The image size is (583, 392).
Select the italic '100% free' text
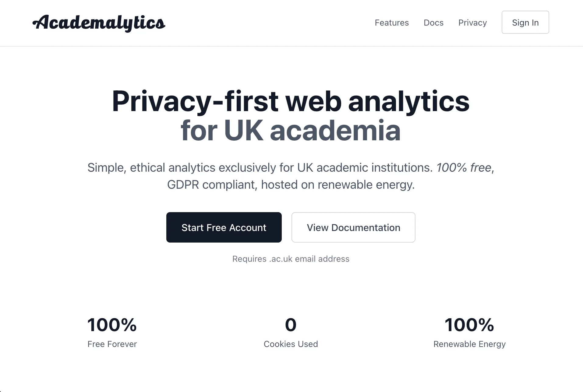[x=463, y=167]
